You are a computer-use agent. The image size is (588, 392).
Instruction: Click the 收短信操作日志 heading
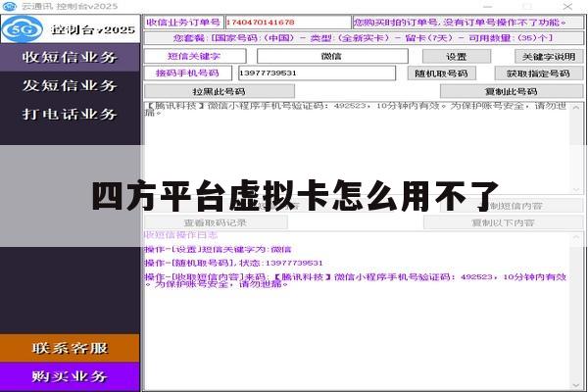pyautogui.click(x=180, y=235)
